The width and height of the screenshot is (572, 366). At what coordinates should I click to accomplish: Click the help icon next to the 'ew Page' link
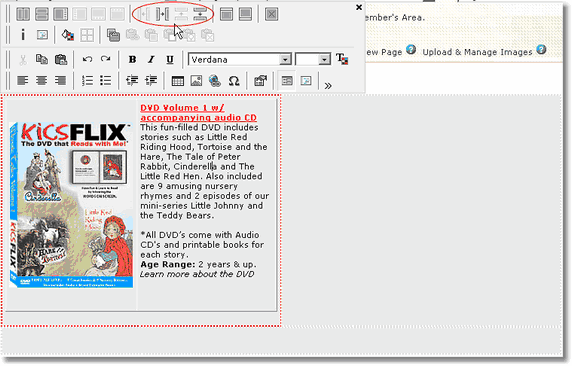point(411,49)
